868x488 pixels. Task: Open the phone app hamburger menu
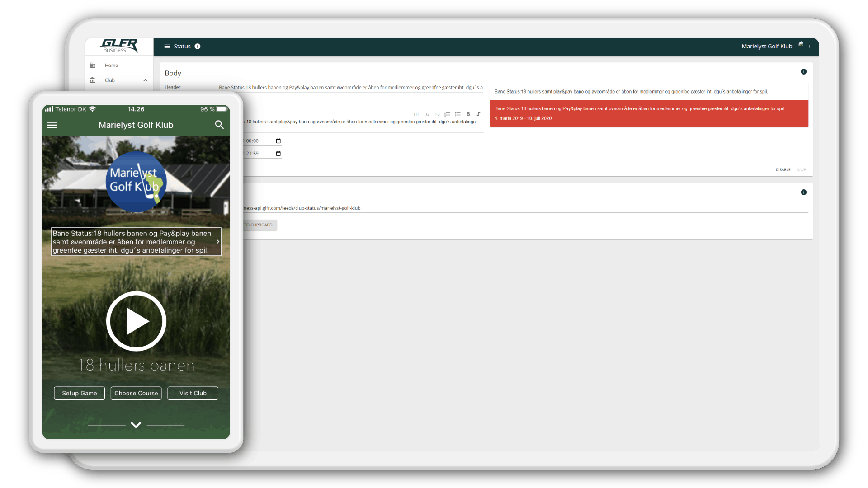(52, 125)
